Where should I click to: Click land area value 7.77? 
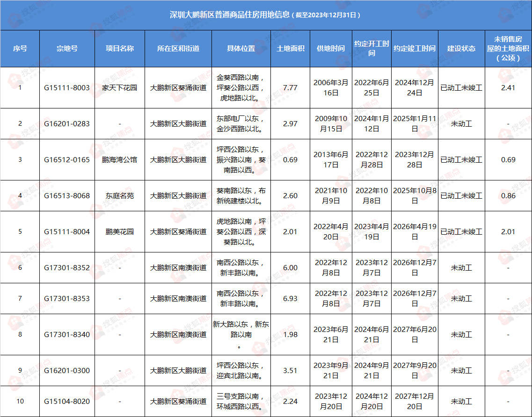[291, 88]
